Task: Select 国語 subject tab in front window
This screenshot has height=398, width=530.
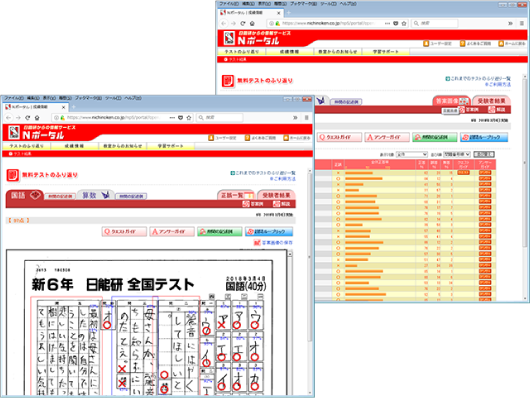Action: coord(25,195)
